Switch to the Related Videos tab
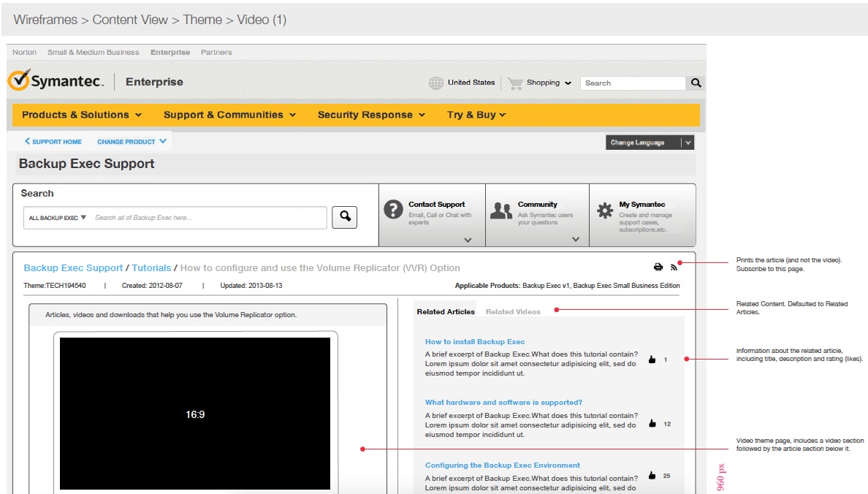Image resolution: width=868 pixels, height=494 pixels. 514,311
